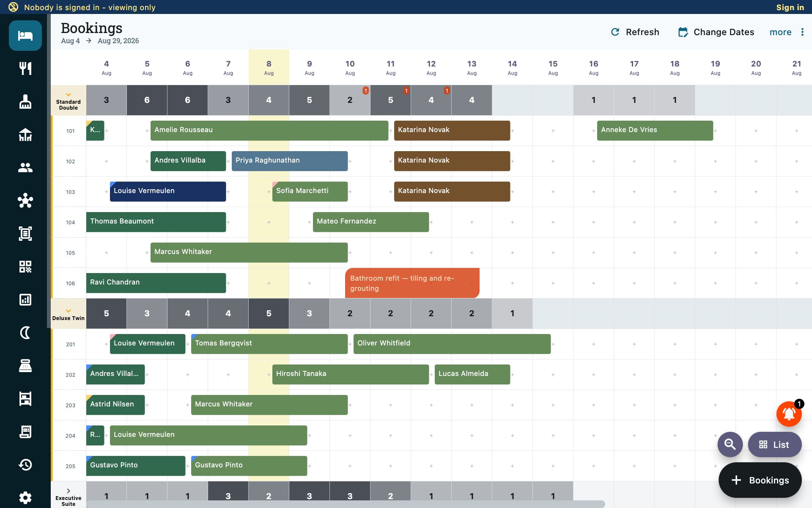
Task: Open the more vertical dots menu
Action: click(802, 32)
